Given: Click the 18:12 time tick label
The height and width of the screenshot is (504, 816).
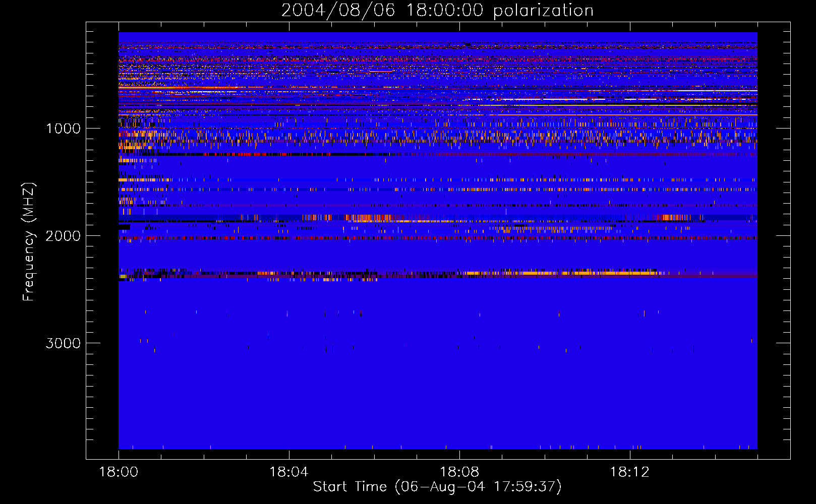Looking at the screenshot, I should [x=630, y=472].
